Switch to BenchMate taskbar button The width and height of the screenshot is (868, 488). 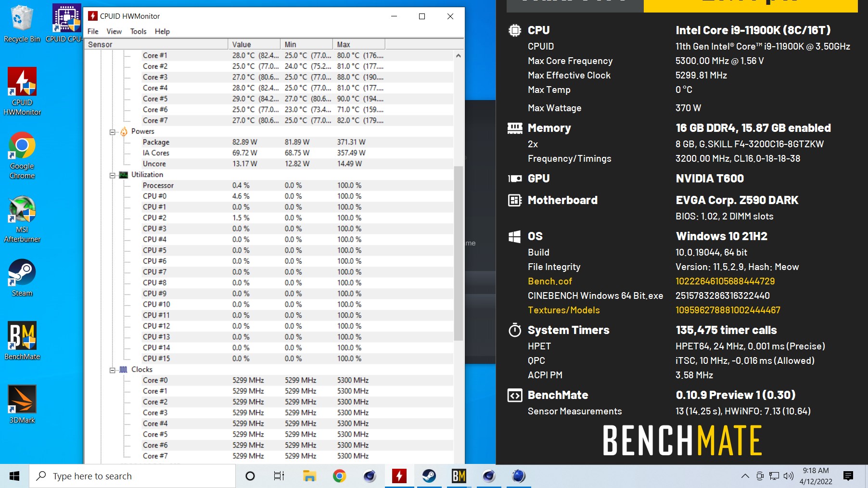point(459,476)
